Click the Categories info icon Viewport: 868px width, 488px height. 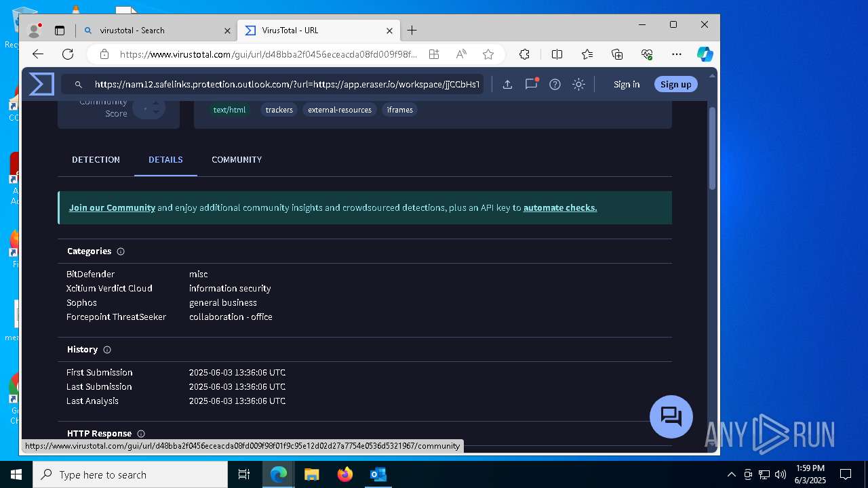pyautogui.click(x=121, y=251)
